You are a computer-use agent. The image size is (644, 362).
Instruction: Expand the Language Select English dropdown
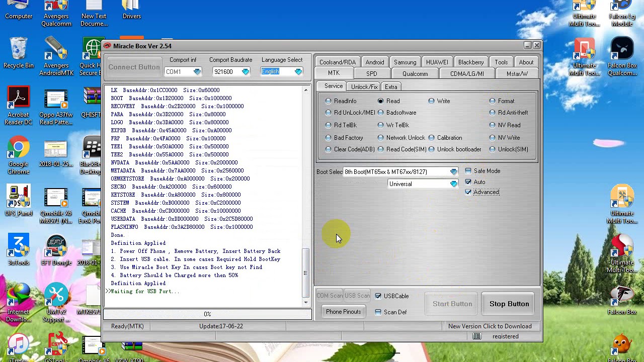tap(298, 72)
